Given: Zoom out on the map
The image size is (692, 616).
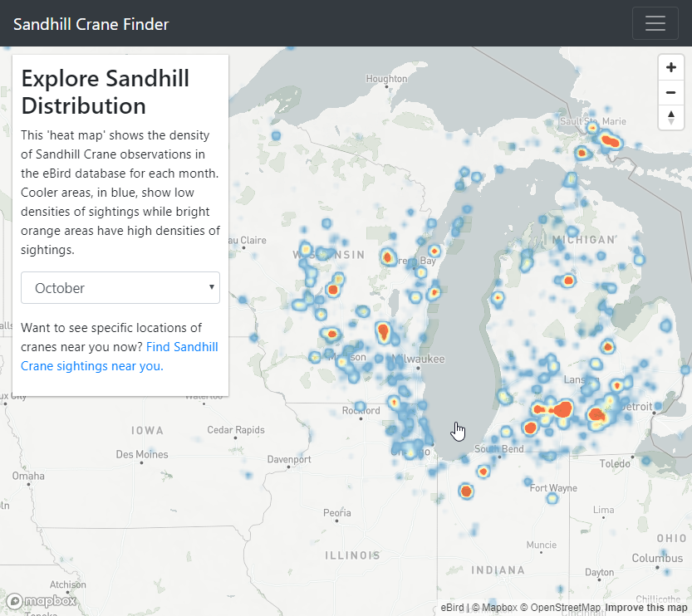Looking at the screenshot, I should pyautogui.click(x=671, y=92).
